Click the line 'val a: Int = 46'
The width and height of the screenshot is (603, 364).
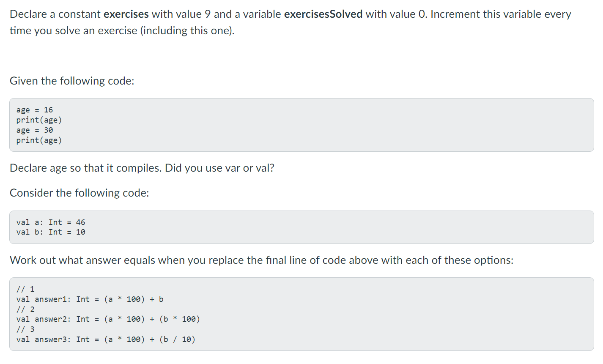click(x=51, y=222)
